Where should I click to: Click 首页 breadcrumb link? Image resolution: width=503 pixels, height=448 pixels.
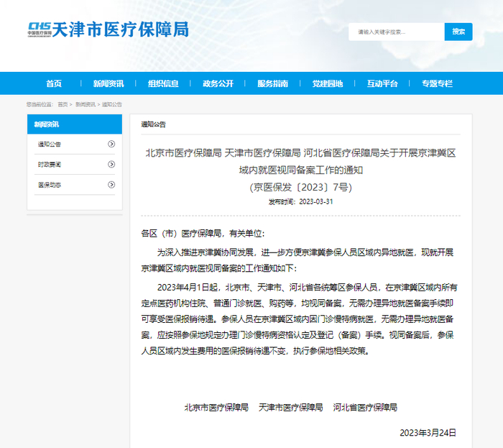tap(63, 104)
